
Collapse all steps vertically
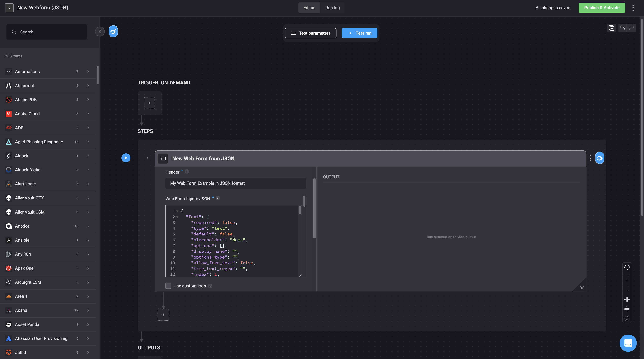click(x=627, y=318)
